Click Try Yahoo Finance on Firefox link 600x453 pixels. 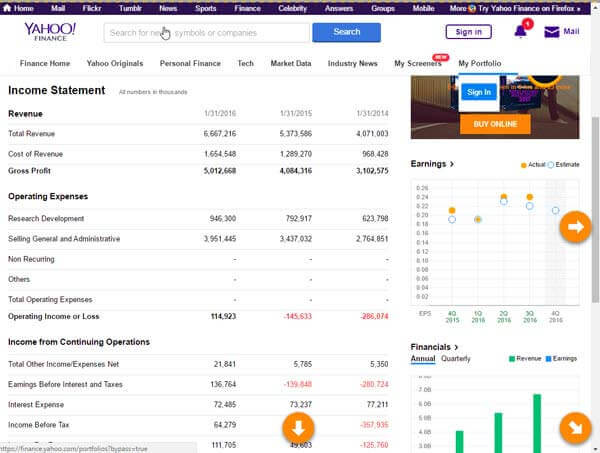click(x=530, y=8)
